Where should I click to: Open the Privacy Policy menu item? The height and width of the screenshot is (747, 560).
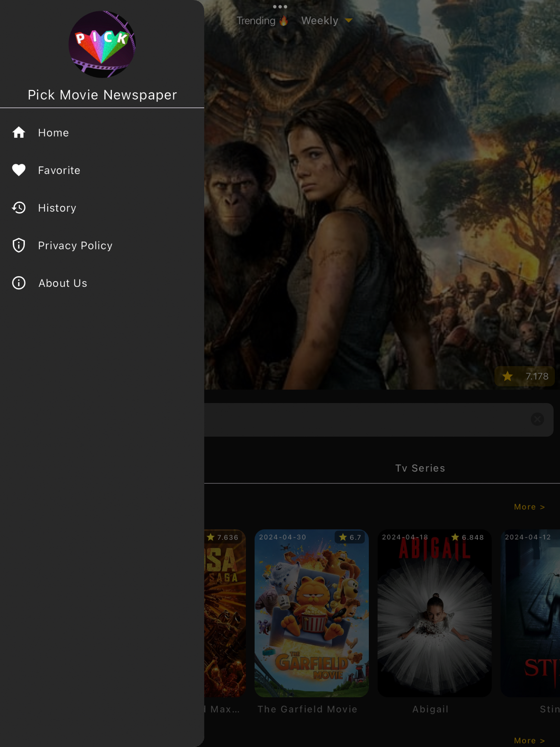click(x=102, y=245)
